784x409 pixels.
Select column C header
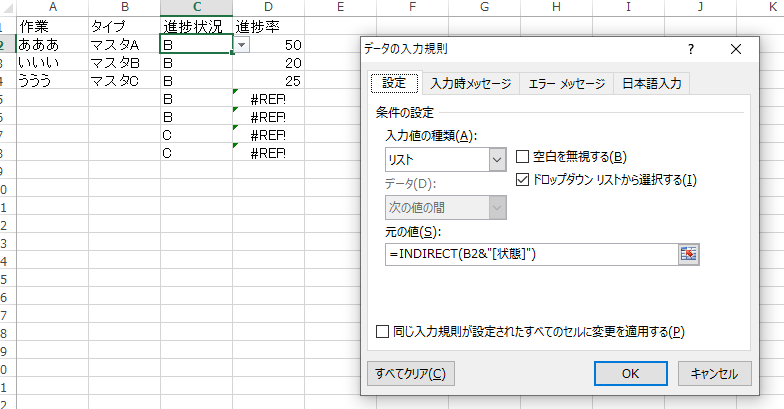(196, 7)
